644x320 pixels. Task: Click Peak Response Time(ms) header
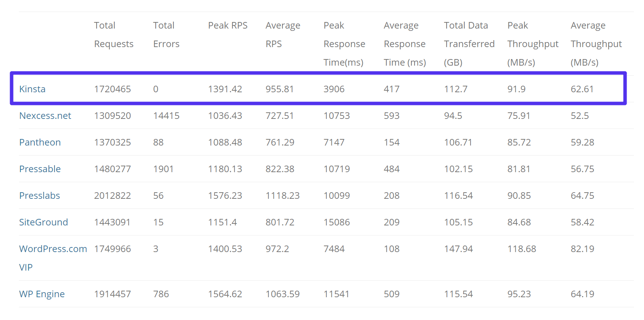coord(344,44)
